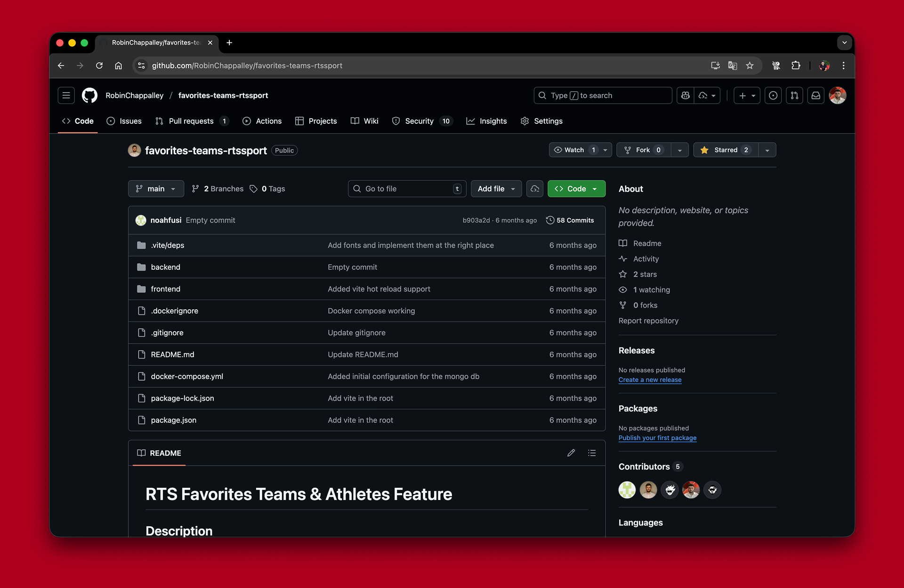Bookmark this page with the star icon
Viewport: 904px width, 588px height.
pos(750,66)
